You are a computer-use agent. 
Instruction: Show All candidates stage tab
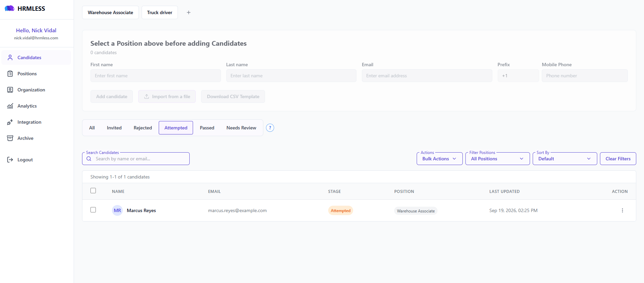pyautogui.click(x=92, y=128)
